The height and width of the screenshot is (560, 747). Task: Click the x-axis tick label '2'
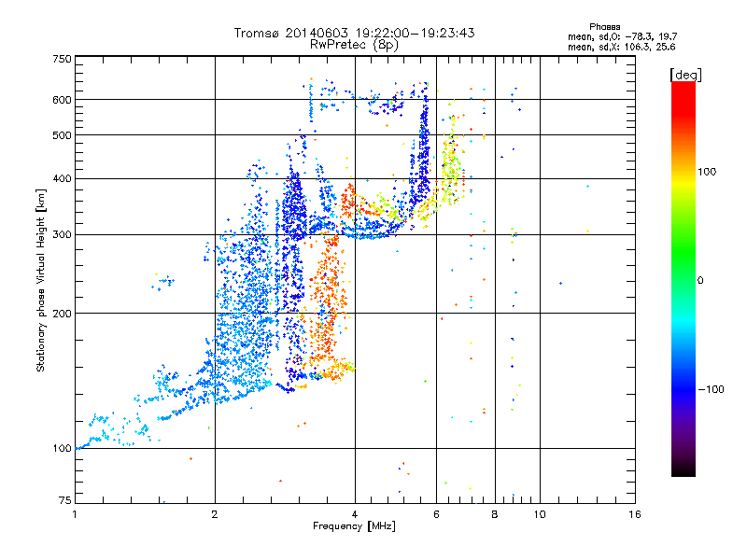[x=215, y=514]
